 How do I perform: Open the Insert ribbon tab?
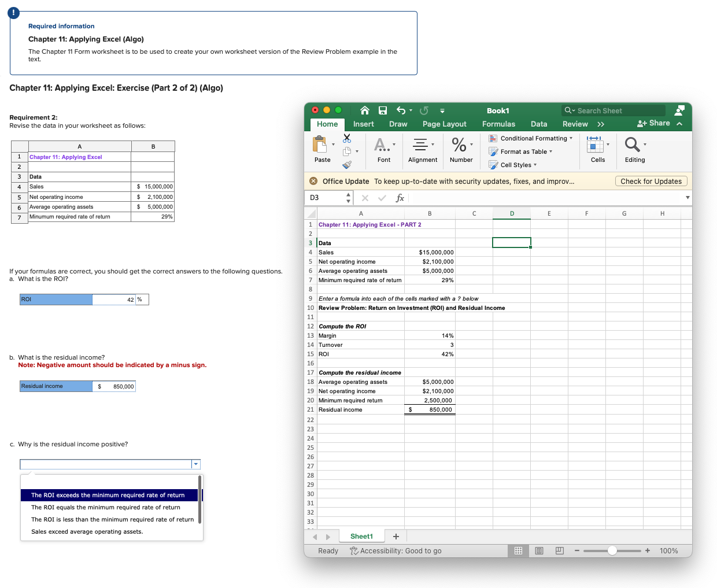coord(364,124)
